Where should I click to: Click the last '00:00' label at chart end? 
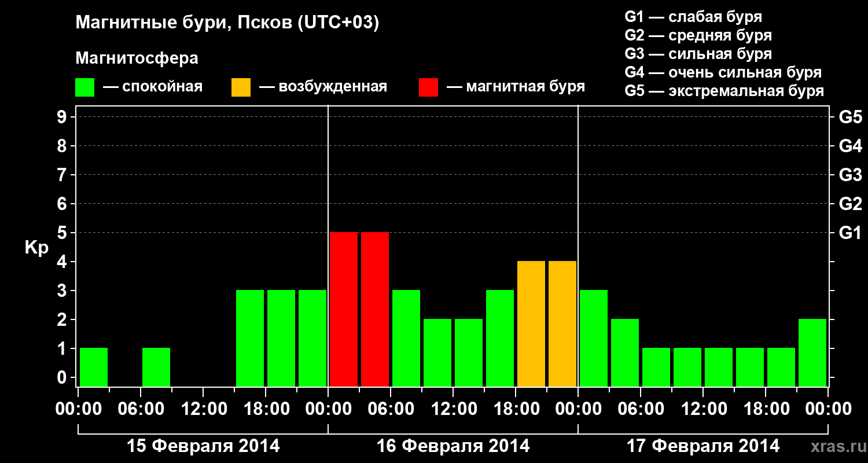pos(828,409)
